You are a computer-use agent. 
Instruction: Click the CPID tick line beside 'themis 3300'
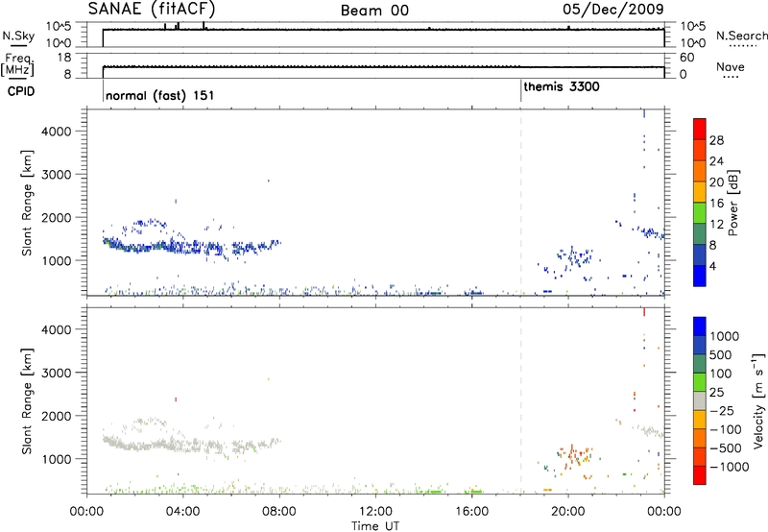tap(520, 91)
